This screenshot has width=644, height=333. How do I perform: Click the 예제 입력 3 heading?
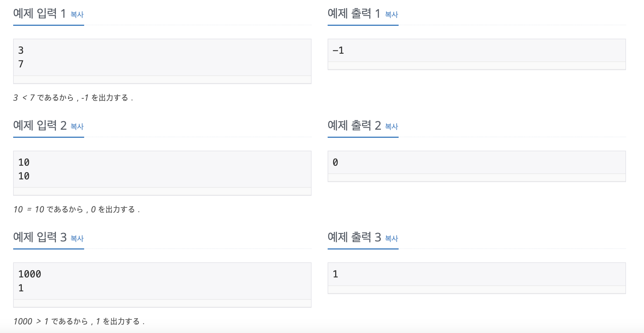point(40,237)
